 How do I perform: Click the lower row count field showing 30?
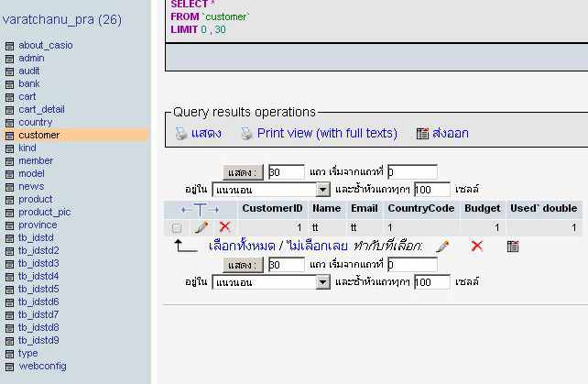point(287,265)
